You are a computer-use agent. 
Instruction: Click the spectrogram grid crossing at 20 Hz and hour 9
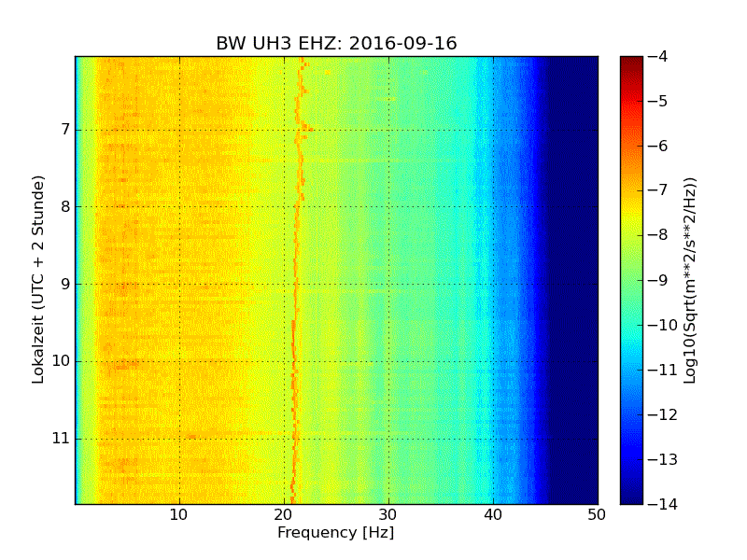[285, 285]
